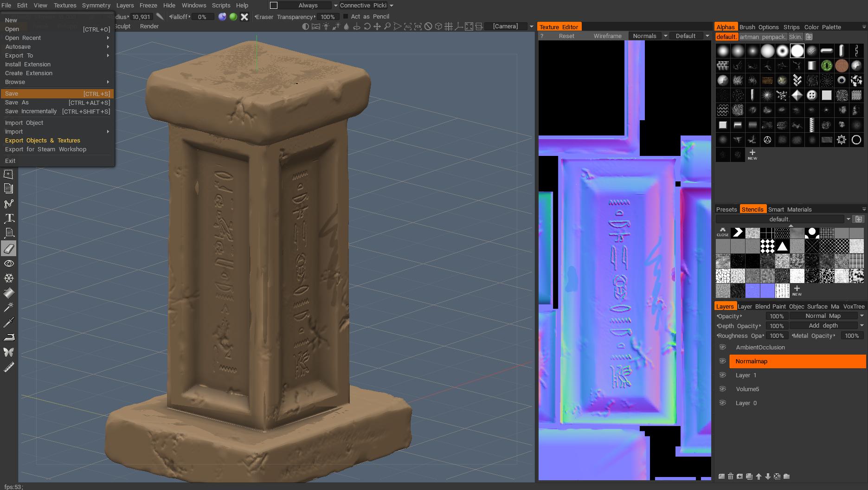Add new alpha with the NEW plus button
Screen dimensions: 868x490
752,155
